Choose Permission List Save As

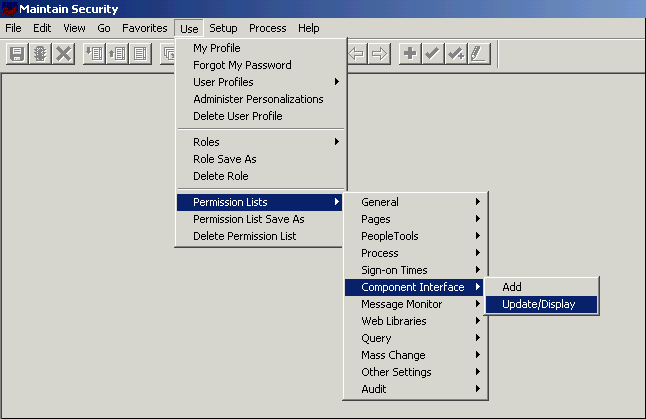click(x=260, y=219)
